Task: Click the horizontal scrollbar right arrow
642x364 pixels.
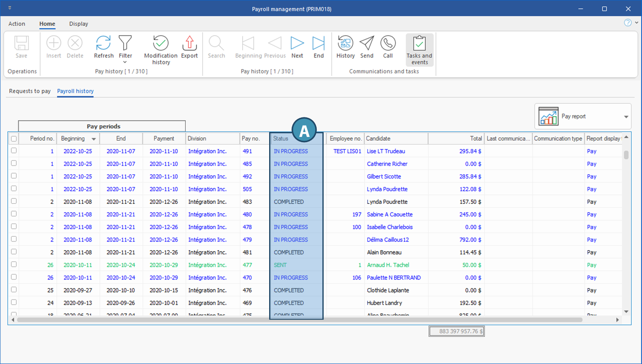Action: (617, 320)
